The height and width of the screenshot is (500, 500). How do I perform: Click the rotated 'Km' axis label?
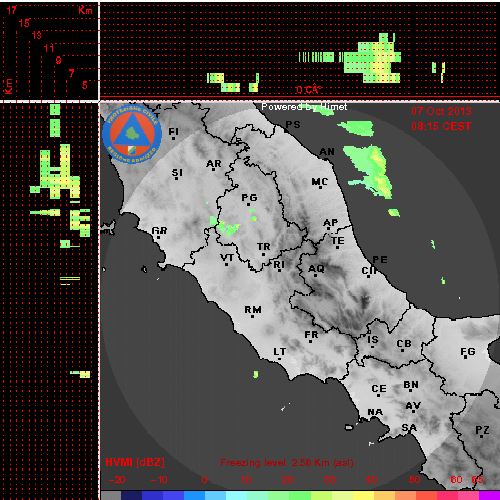[8, 87]
